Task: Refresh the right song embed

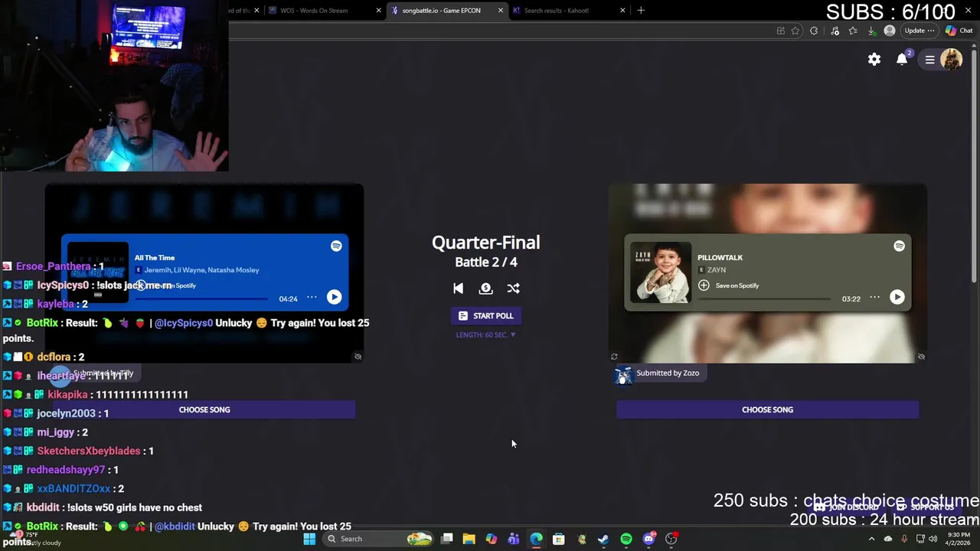Action: tap(614, 357)
